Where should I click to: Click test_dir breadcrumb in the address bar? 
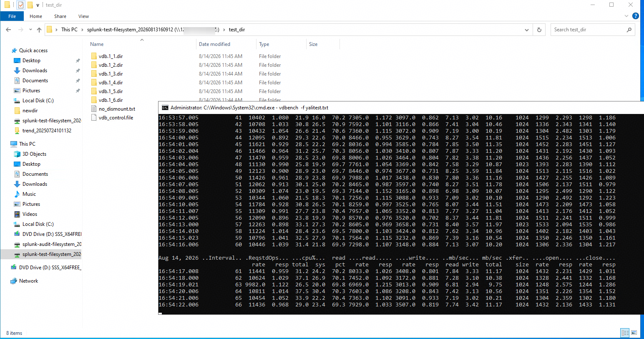237,30
